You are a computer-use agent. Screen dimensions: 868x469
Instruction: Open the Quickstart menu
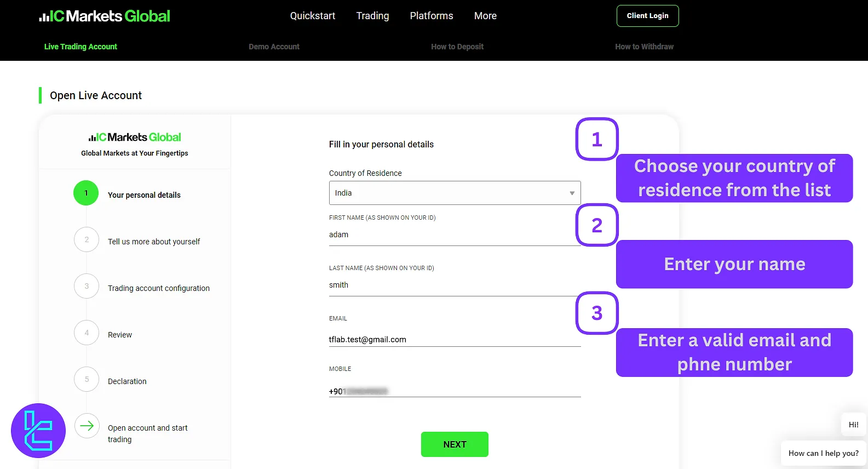click(313, 16)
